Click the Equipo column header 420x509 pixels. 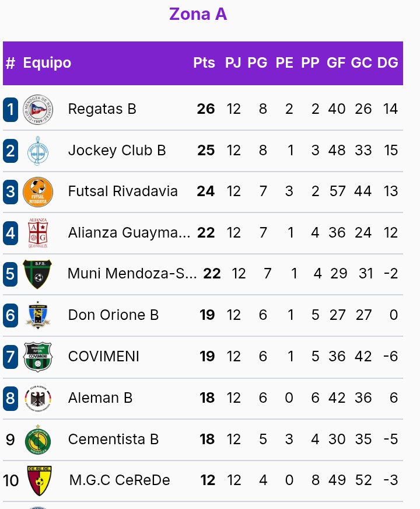click(x=47, y=63)
